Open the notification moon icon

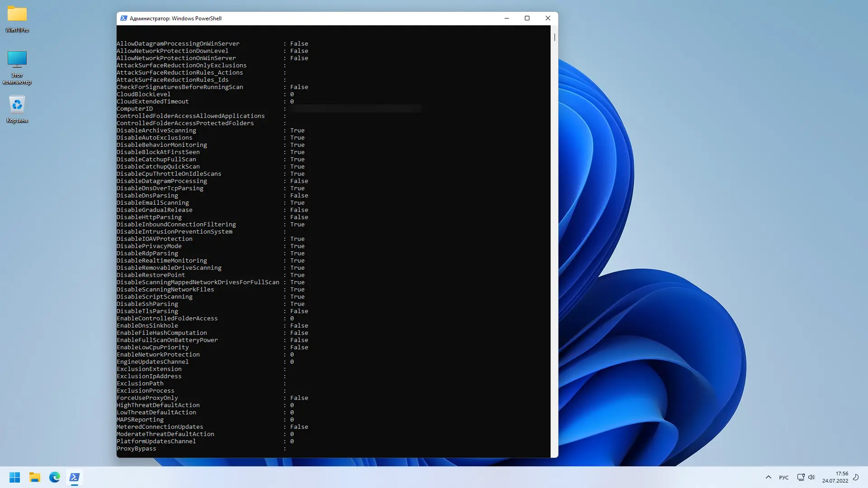point(856,477)
